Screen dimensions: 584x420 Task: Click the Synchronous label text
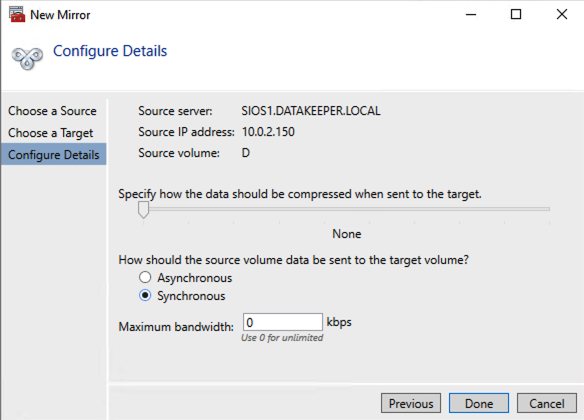191,296
